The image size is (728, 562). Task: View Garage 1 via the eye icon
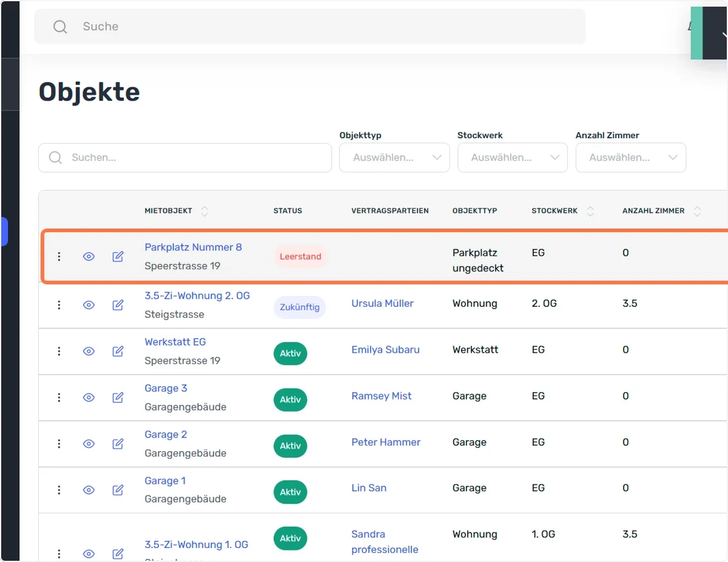coord(89,490)
